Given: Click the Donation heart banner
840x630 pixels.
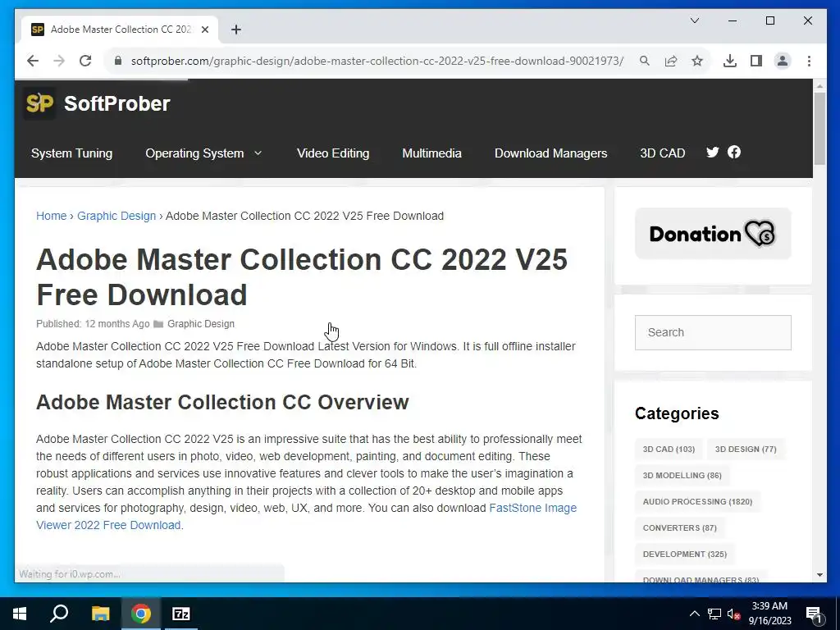Looking at the screenshot, I should [713, 234].
